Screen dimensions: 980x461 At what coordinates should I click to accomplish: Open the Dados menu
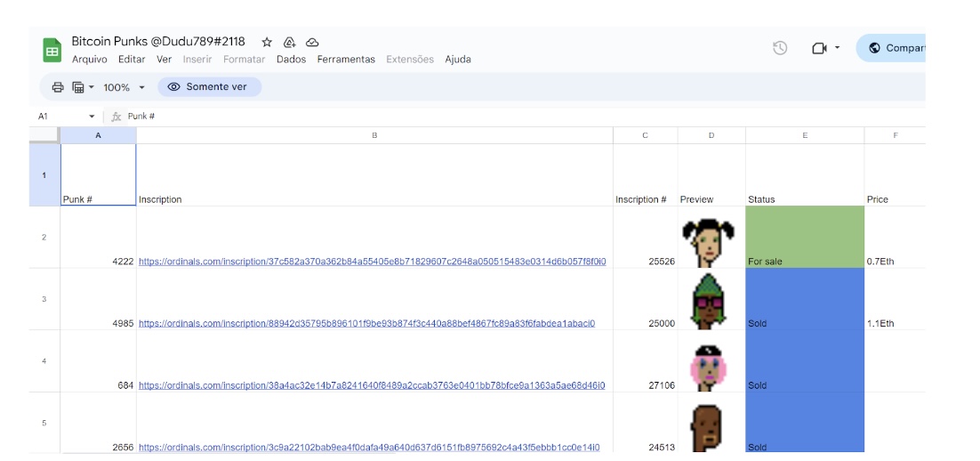click(291, 60)
